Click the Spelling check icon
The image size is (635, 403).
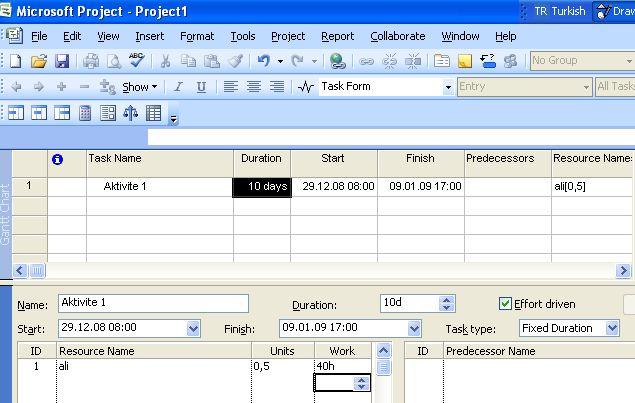coord(137,61)
